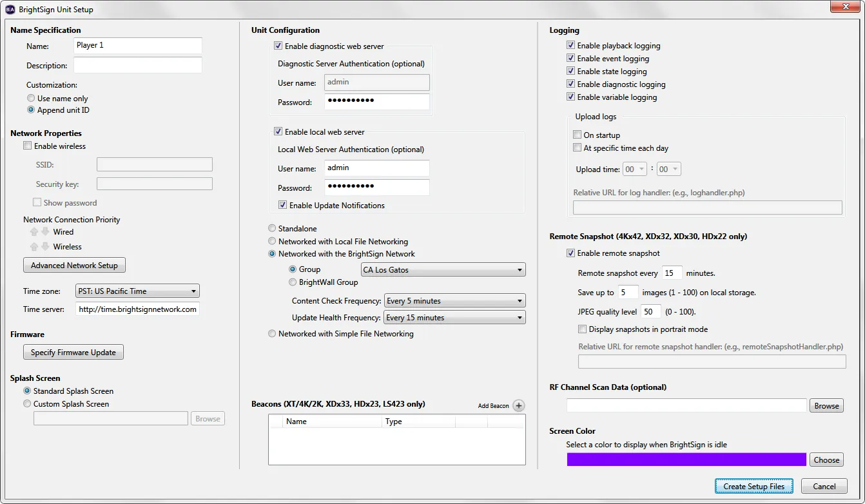Select Networked with Local File Networking
The width and height of the screenshot is (865, 504).
(x=273, y=242)
